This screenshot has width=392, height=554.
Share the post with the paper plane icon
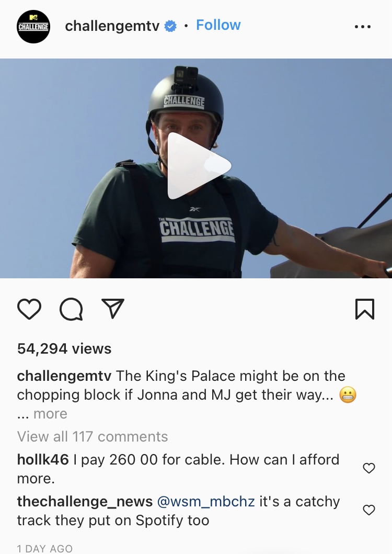[x=113, y=309]
